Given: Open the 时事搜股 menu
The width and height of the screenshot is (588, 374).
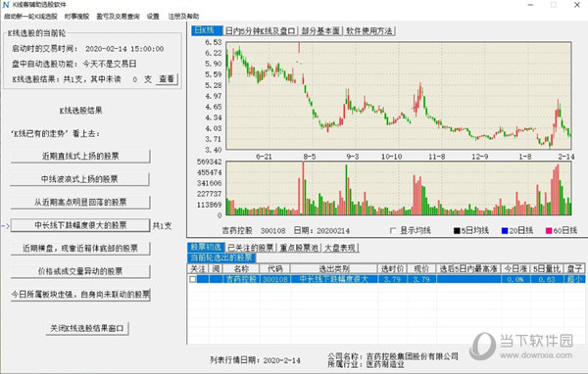Looking at the screenshot, I should pyautogui.click(x=76, y=17).
